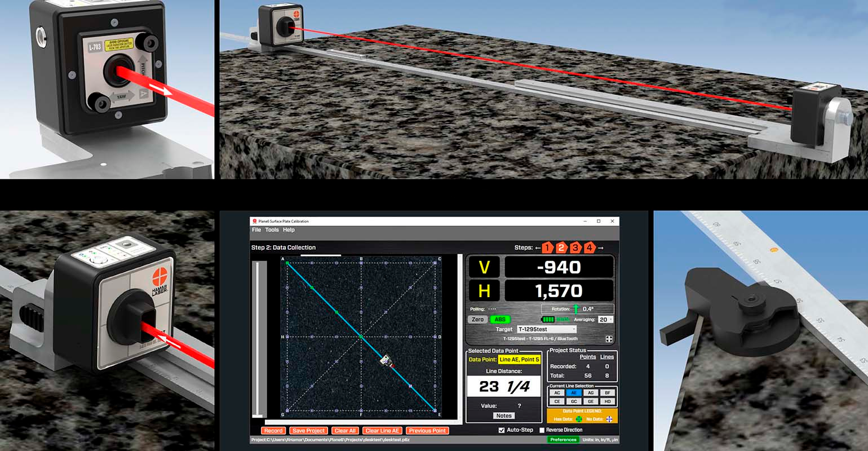The image size is (868, 451).
Task: Click the battery level indicator
Action: (548, 320)
